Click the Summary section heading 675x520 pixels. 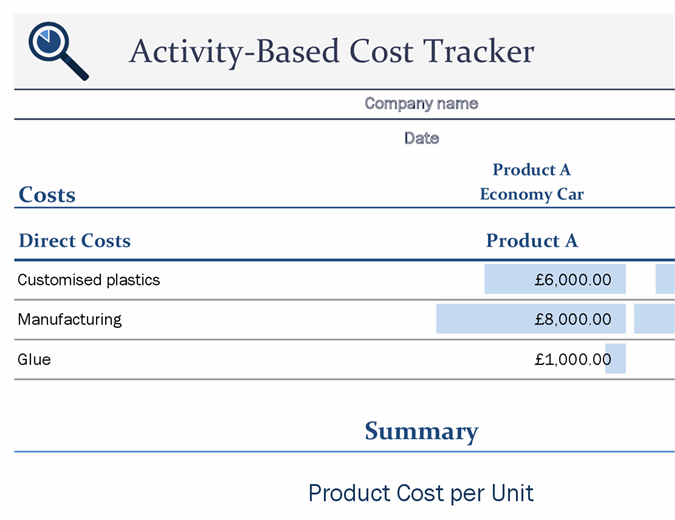pos(421,431)
